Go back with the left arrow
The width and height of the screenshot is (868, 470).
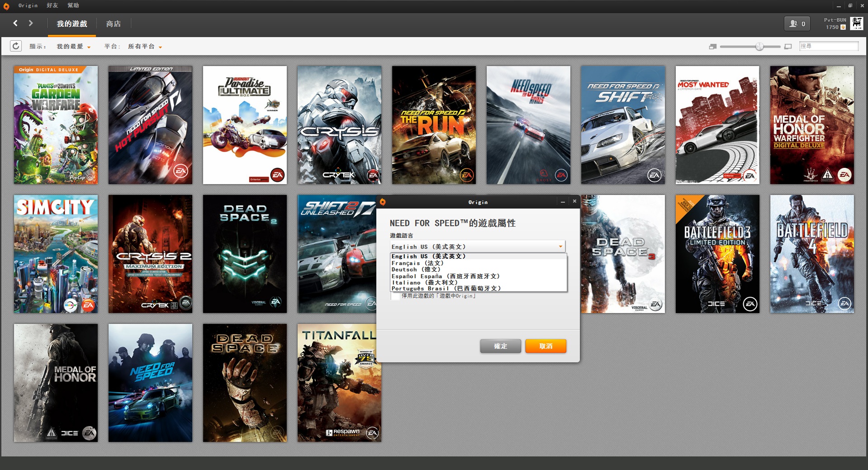pyautogui.click(x=15, y=23)
